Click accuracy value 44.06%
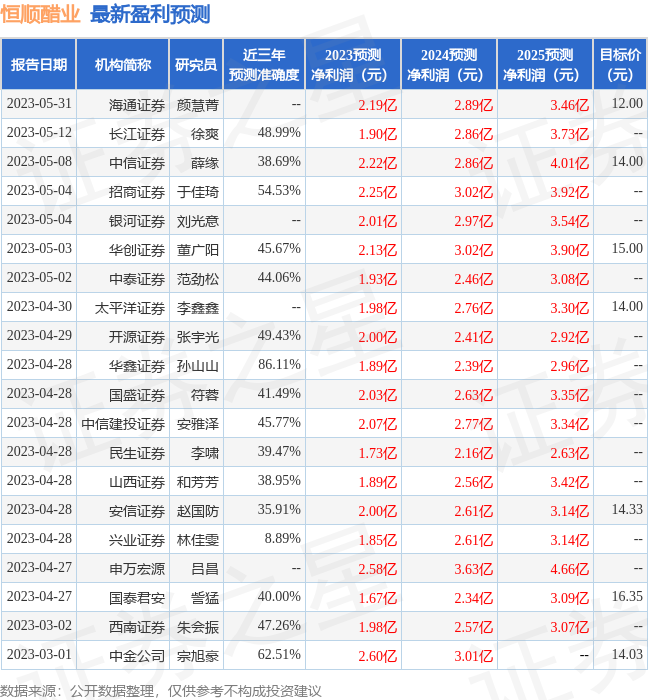Viewport: 648px width, 700px height. (x=279, y=278)
